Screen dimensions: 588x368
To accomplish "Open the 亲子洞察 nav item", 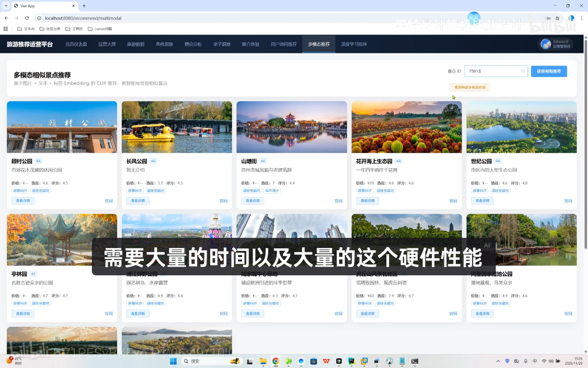I will [x=222, y=44].
